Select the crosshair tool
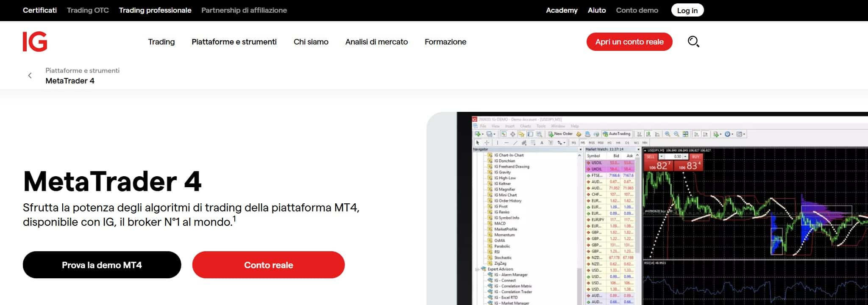The height and width of the screenshot is (305, 868). click(x=487, y=143)
